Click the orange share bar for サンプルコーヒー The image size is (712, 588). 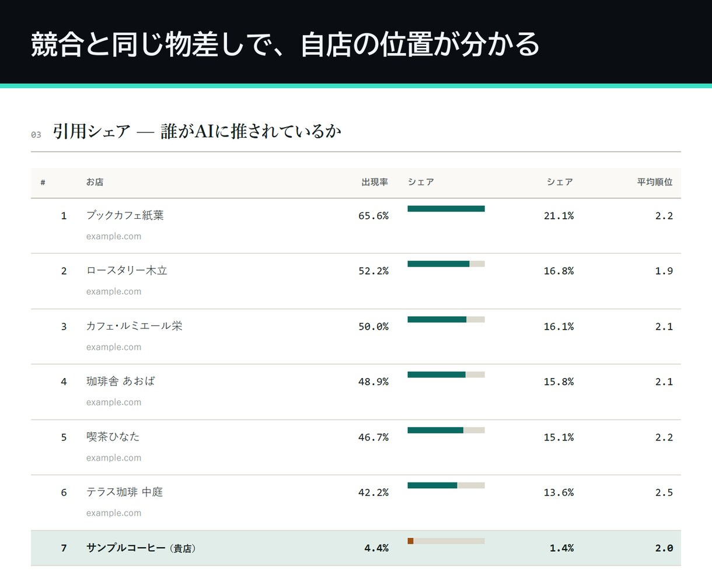(x=410, y=541)
